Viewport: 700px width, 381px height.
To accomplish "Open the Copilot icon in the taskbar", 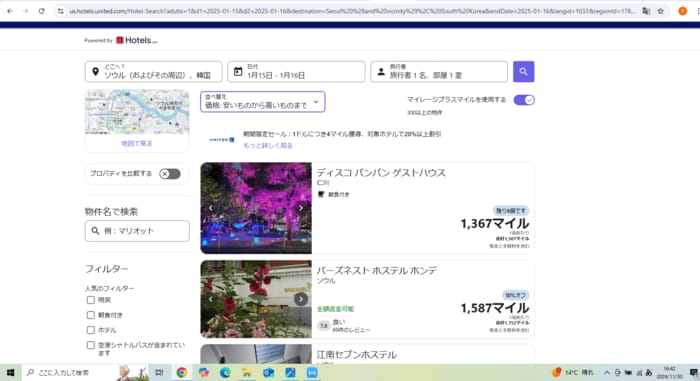I will click(x=204, y=373).
